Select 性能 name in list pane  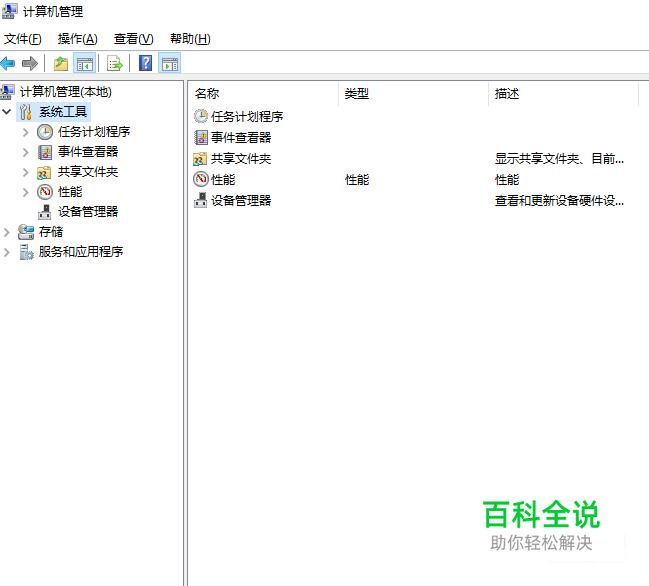(223, 180)
